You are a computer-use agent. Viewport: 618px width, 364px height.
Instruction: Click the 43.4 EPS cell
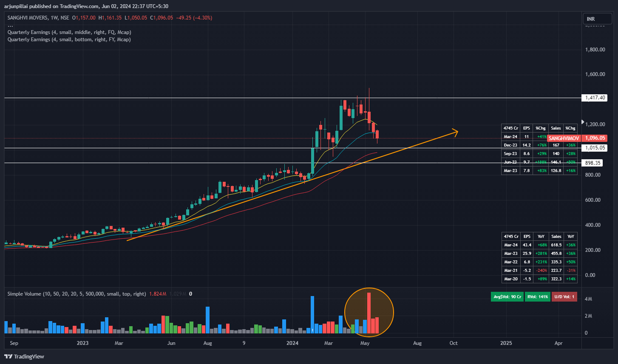tap(527, 245)
